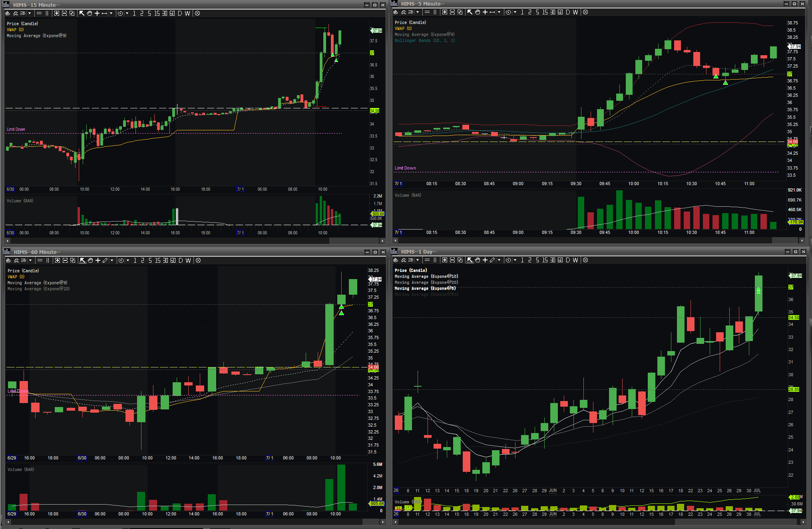This screenshot has width=812, height=529.
Task: Open settings list icon in 5 Minute chart
Action: point(411,12)
